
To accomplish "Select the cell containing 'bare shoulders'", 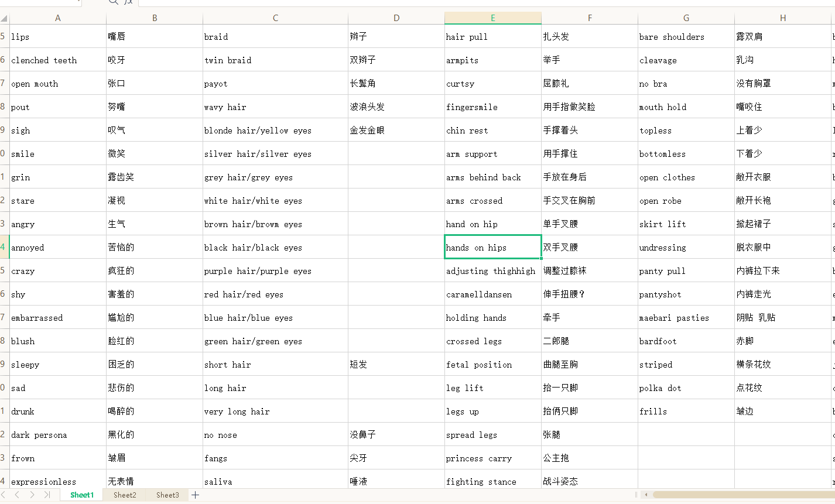I will coord(686,37).
